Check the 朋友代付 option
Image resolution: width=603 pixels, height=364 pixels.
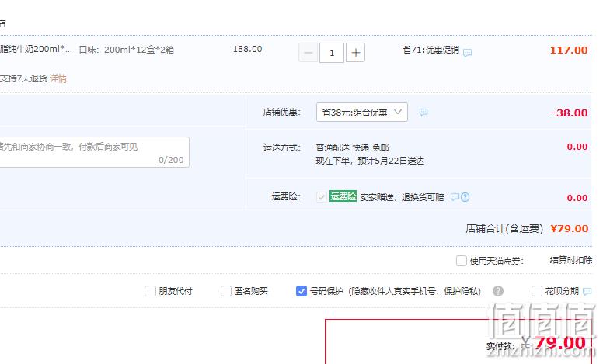(150, 291)
